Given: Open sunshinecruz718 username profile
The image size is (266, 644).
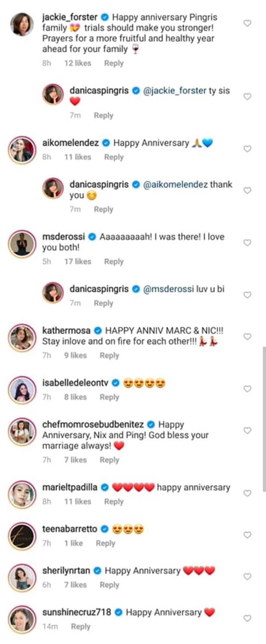Looking at the screenshot, I should (77, 612).
